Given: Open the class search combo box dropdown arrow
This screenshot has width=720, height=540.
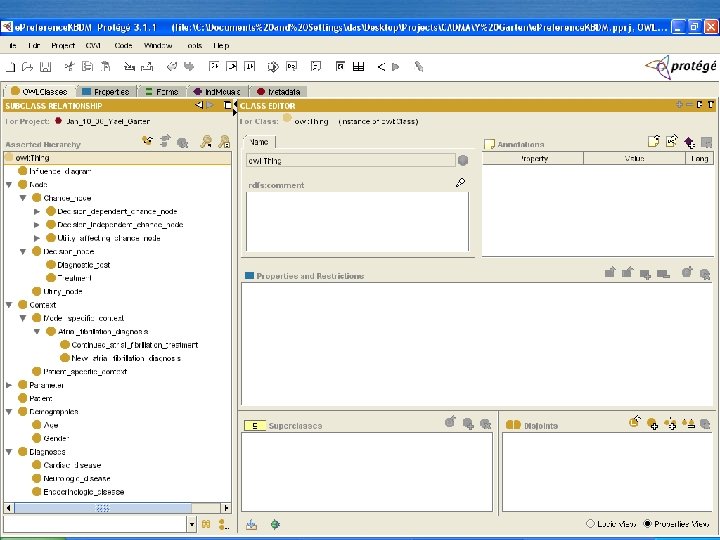Looking at the screenshot, I should point(191,524).
